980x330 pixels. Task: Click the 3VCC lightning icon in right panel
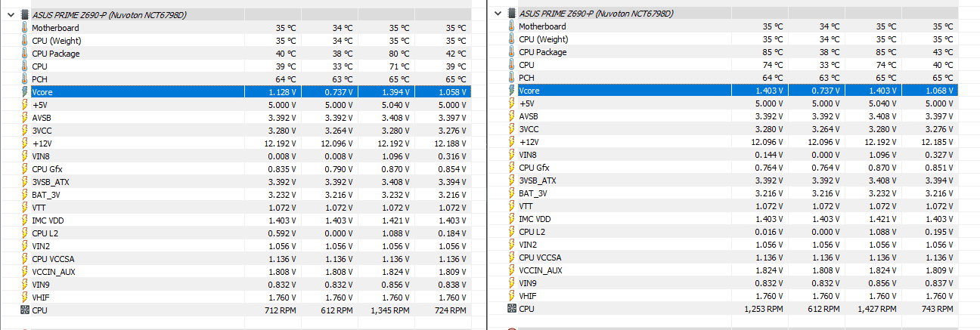(512, 129)
